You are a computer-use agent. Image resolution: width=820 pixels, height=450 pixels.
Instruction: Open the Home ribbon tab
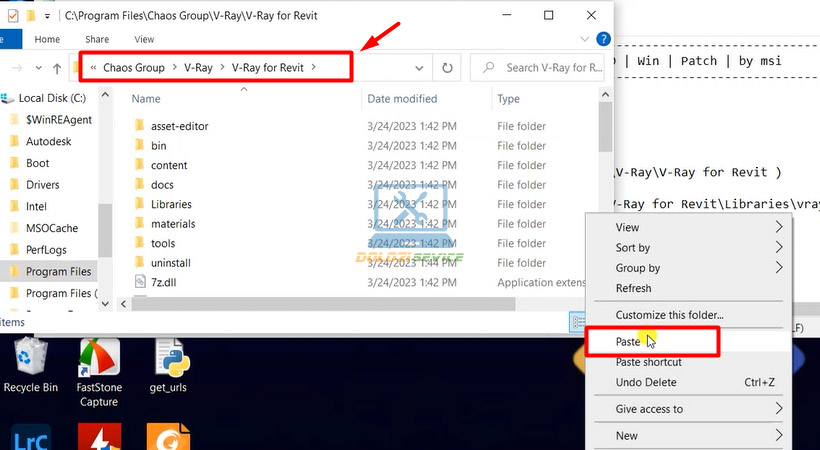pyautogui.click(x=47, y=39)
